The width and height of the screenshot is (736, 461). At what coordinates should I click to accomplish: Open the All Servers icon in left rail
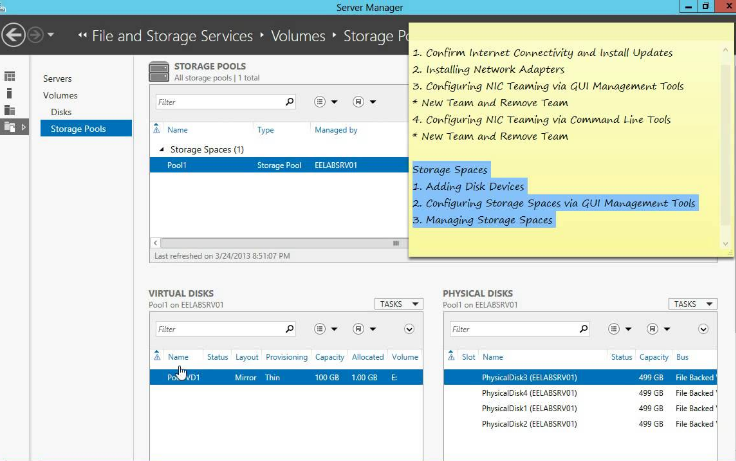(x=9, y=110)
